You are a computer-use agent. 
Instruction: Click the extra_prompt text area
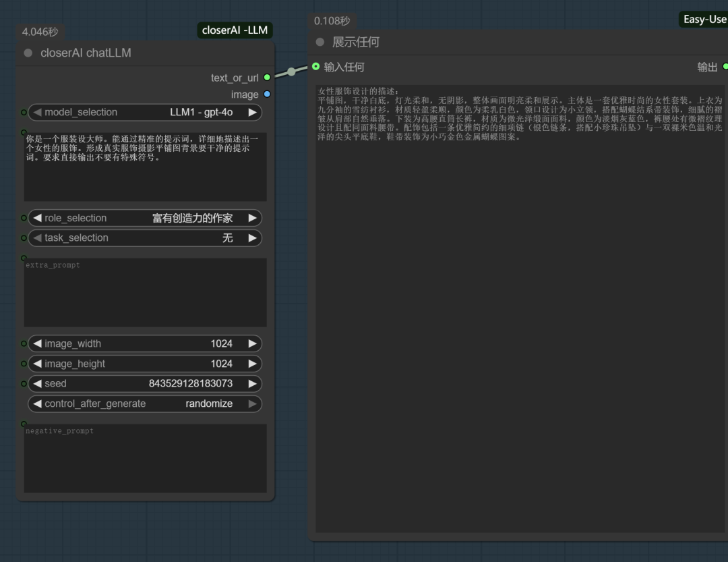coord(146,292)
